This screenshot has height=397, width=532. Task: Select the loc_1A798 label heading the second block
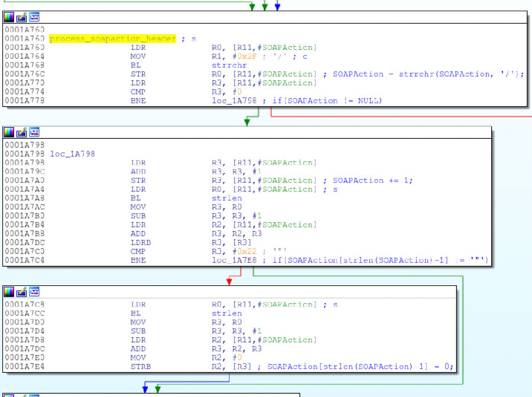(73, 154)
